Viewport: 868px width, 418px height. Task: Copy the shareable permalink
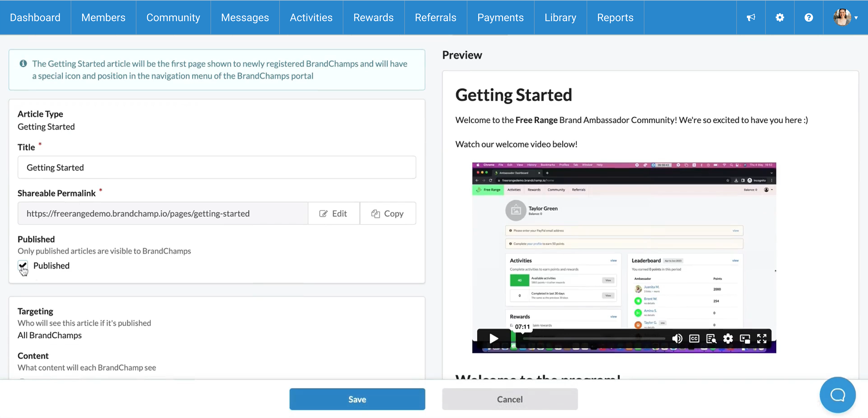388,214
